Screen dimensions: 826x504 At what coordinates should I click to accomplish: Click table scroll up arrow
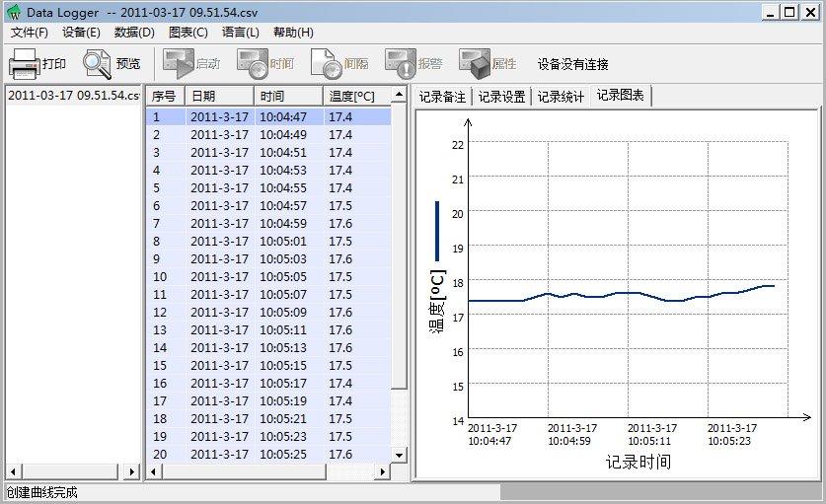click(399, 95)
